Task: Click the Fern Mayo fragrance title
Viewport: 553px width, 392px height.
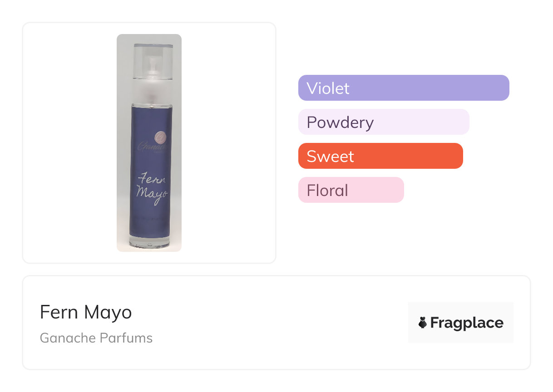Action: 86,312
